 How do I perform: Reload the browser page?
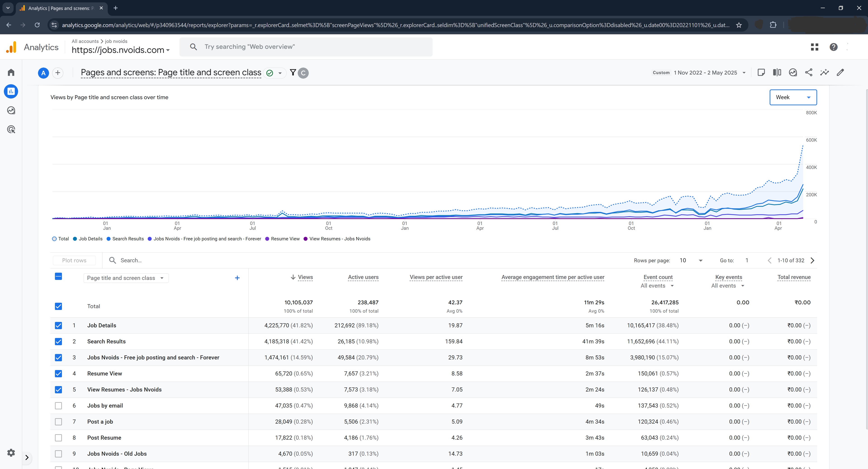click(37, 25)
